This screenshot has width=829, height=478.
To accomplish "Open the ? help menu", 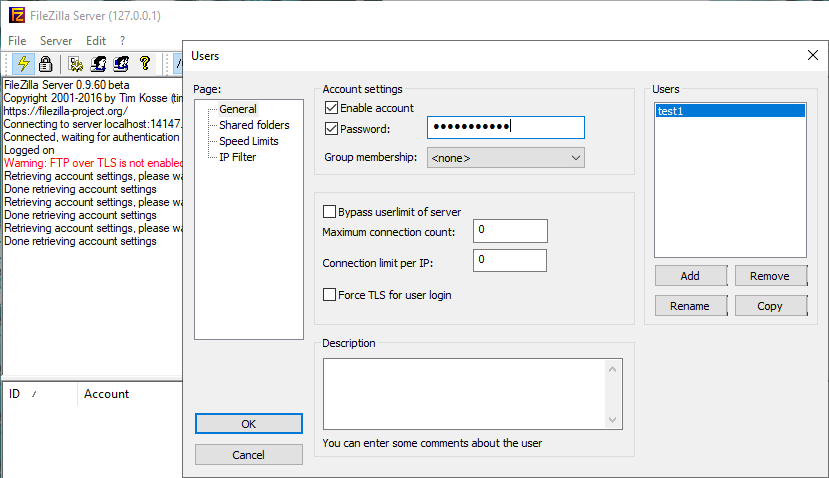I will click(123, 41).
